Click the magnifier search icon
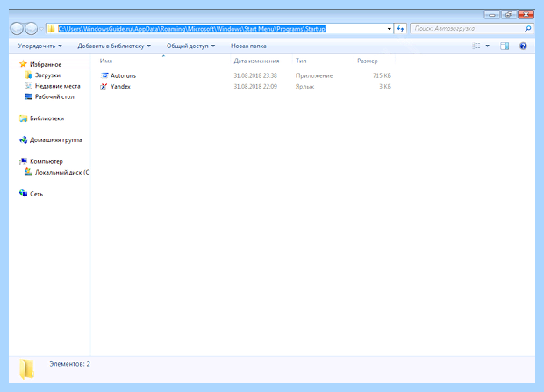The width and height of the screenshot is (544, 392). [527, 28]
